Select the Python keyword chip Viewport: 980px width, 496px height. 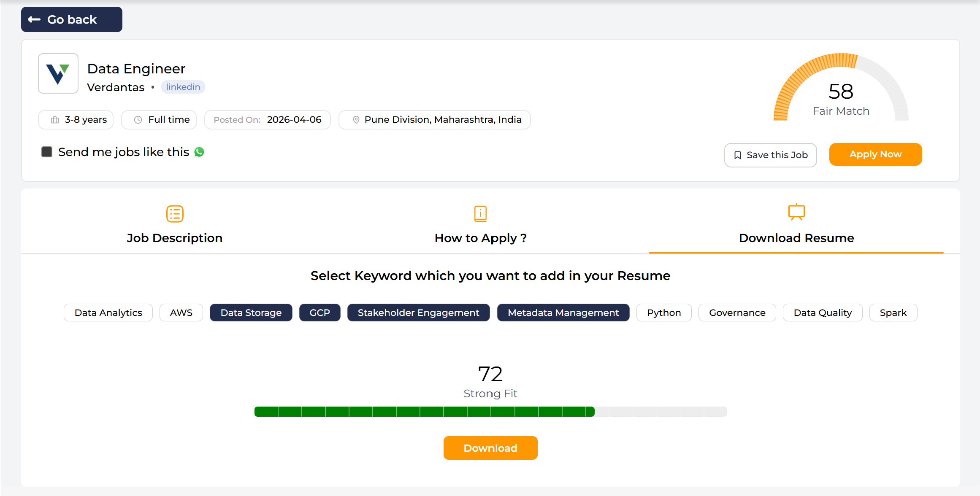click(663, 313)
